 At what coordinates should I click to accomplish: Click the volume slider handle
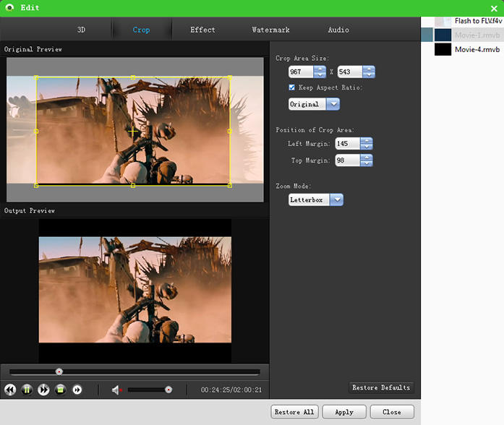coord(168,390)
